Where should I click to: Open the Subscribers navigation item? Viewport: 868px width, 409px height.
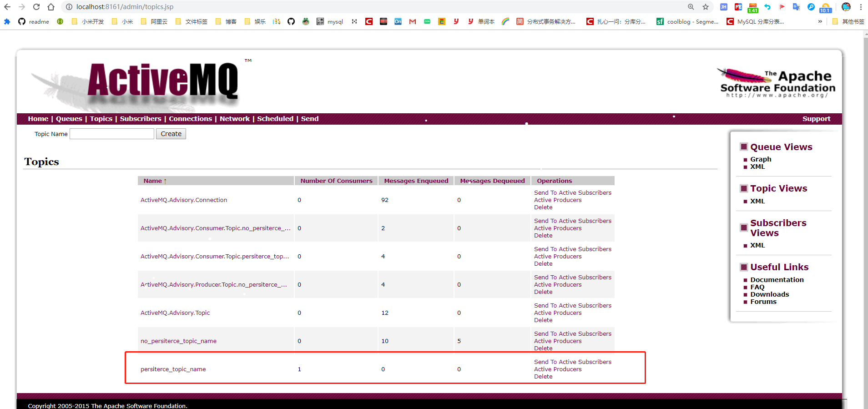pos(141,119)
